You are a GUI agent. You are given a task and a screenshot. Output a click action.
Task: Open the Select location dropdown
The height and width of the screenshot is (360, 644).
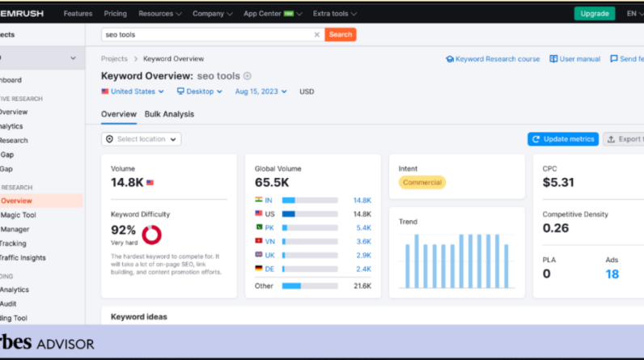coord(142,139)
